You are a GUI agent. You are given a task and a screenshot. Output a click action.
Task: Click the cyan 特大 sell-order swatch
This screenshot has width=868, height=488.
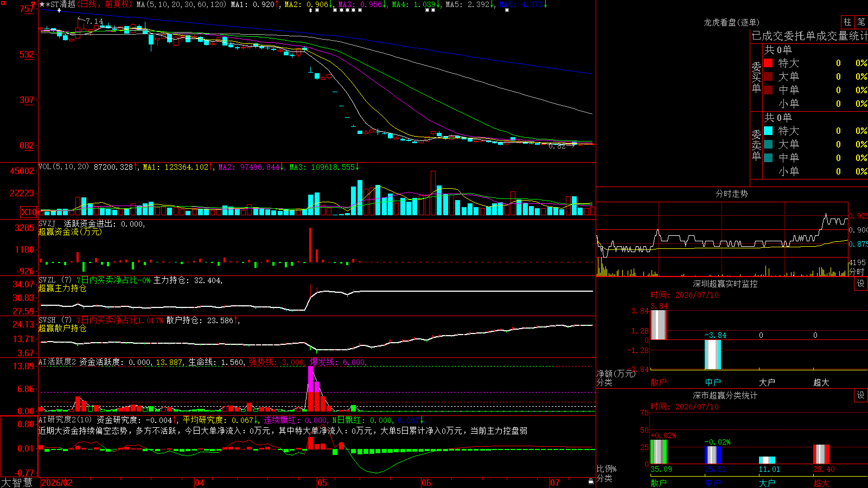768,131
